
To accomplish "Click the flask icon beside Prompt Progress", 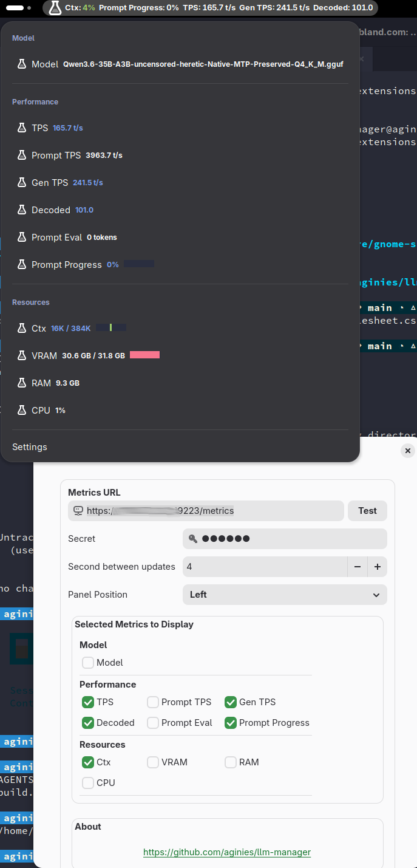I will point(22,265).
